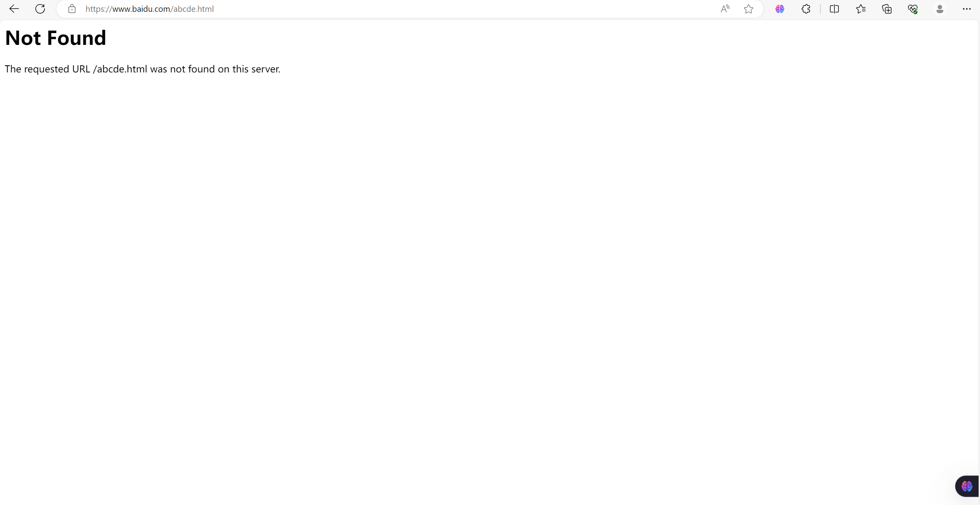Open the Collections panel
The width and height of the screenshot is (980, 505).
(887, 9)
